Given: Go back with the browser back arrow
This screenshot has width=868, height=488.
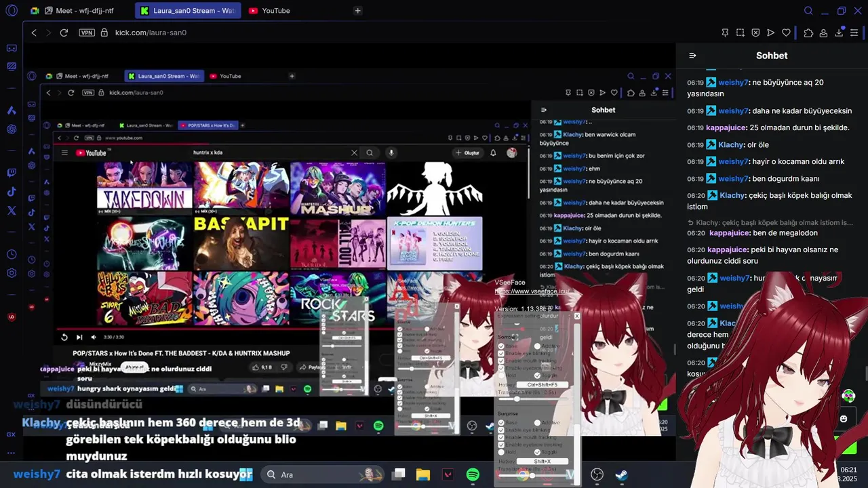Looking at the screenshot, I should click(x=34, y=33).
